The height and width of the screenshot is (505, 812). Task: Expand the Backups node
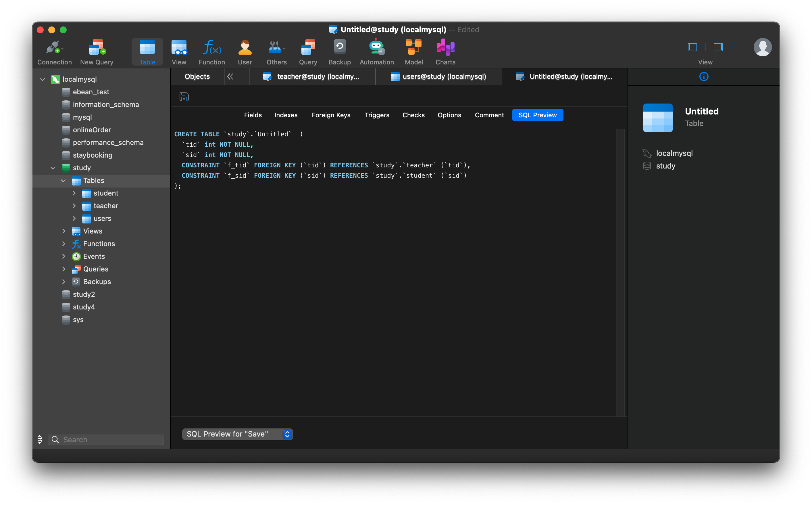pos(64,282)
